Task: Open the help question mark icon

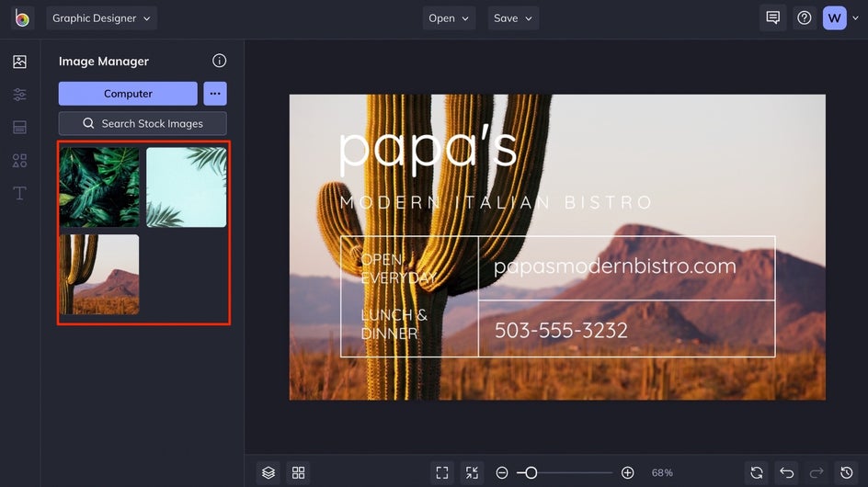Action: 805,17
